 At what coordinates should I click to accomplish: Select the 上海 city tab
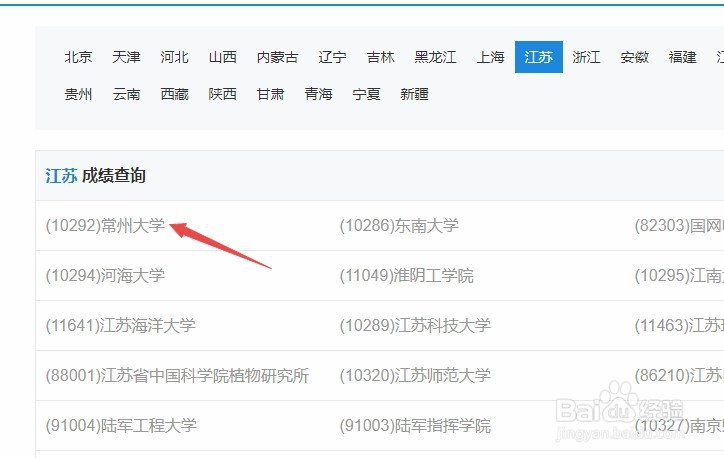(490, 57)
